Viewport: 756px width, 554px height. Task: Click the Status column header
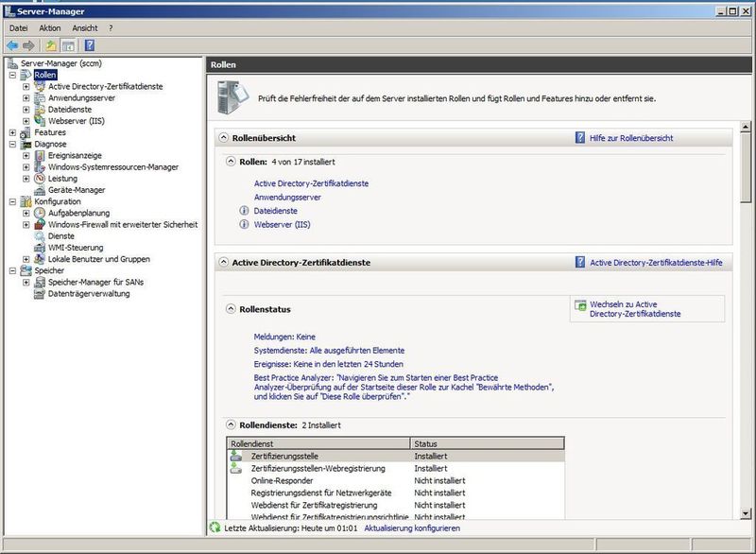click(x=487, y=443)
